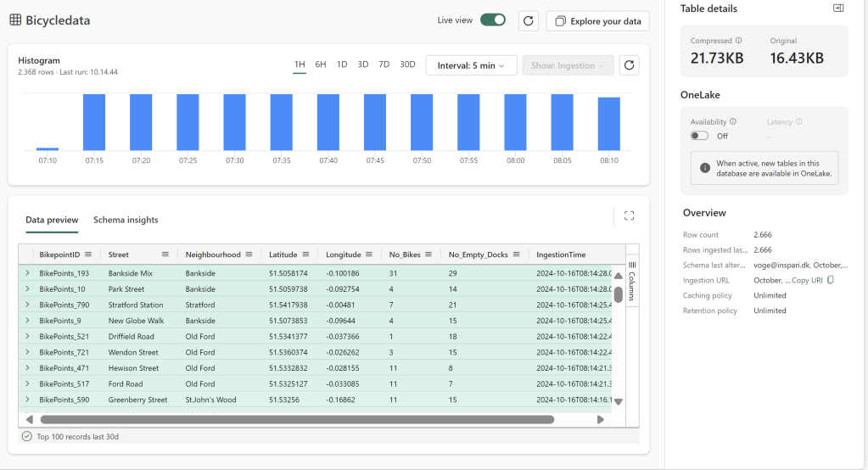Select the 6H time range
868x470 pixels.
(x=320, y=64)
